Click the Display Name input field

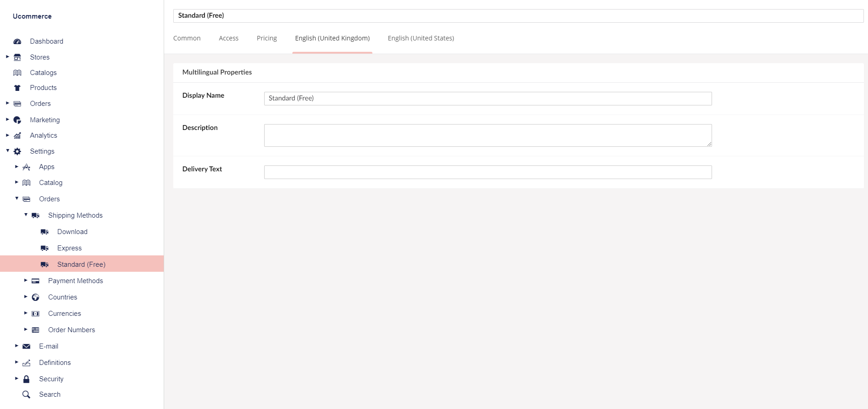[488, 99]
